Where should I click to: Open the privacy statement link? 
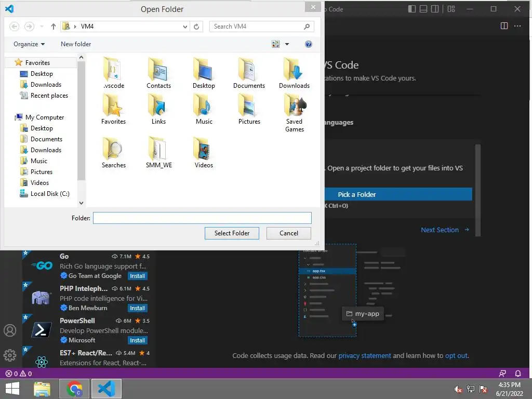point(365,355)
